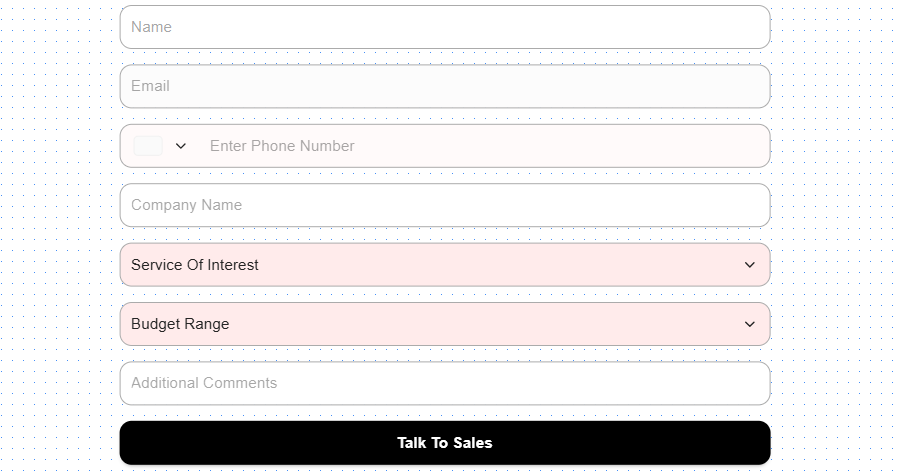Focus the Company Name input
Screen dimensions: 898x472
coord(444,205)
